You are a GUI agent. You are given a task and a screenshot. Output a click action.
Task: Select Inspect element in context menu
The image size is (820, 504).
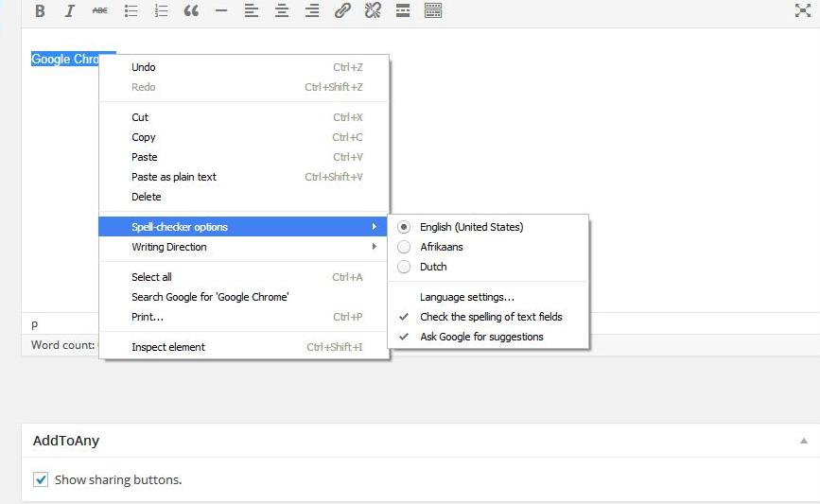click(168, 347)
